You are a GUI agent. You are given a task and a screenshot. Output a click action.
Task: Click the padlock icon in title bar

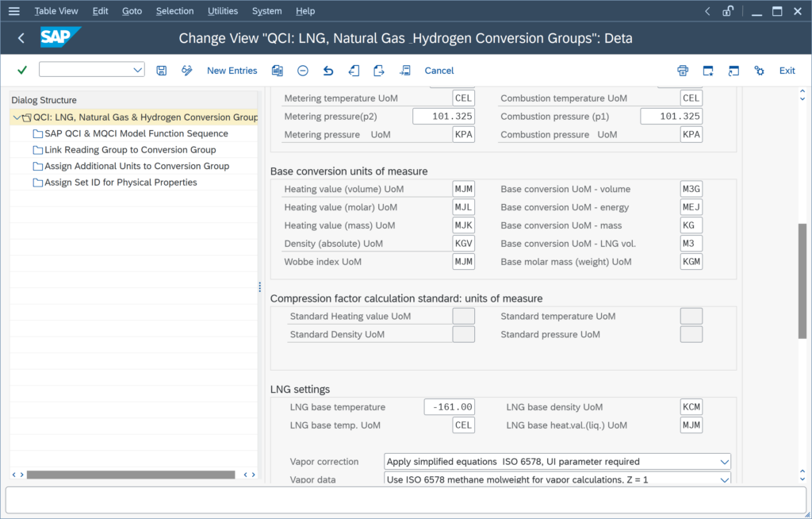pyautogui.click(x=728, y=11)
